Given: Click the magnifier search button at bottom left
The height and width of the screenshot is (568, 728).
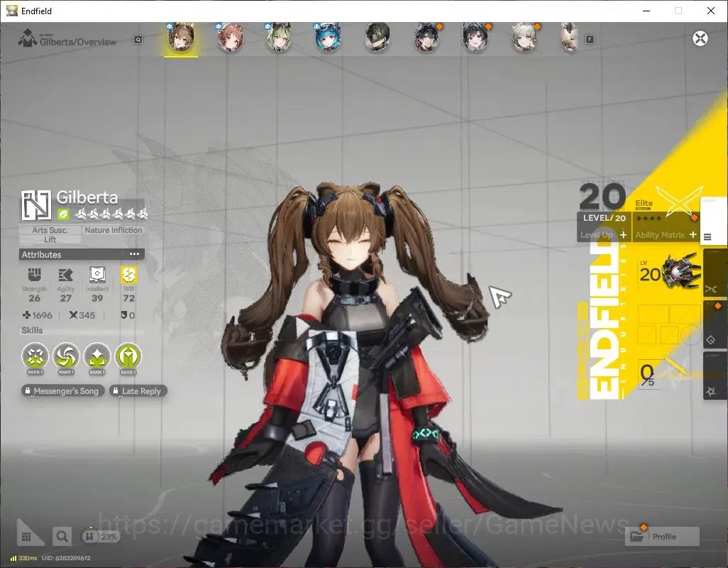Looking at the screenshot, I should click(62, 537).
